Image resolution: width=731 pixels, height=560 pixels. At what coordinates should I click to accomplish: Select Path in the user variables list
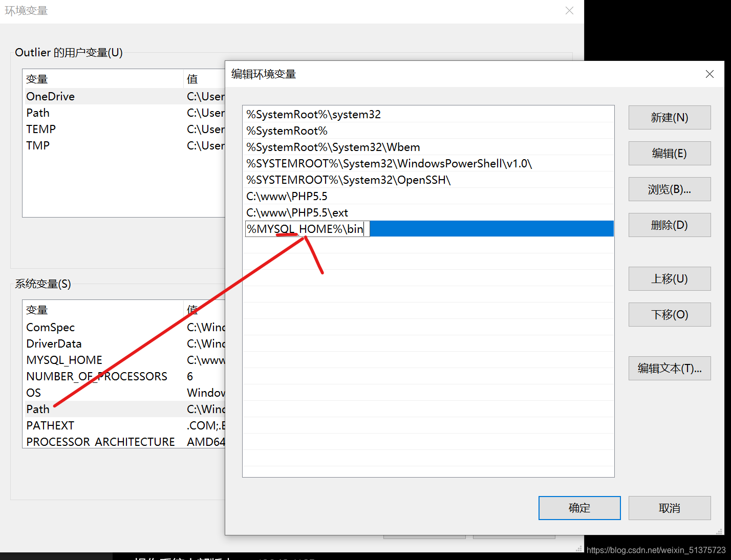(125, 113)
